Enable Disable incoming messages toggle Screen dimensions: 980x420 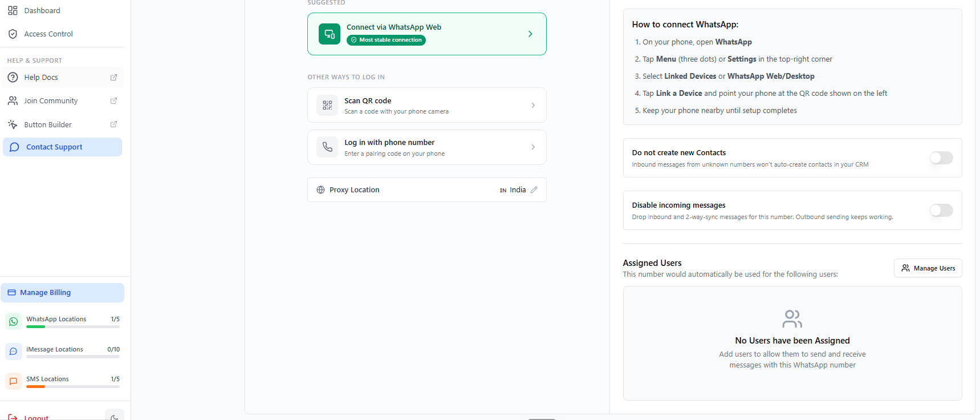[x=941, y=210]
